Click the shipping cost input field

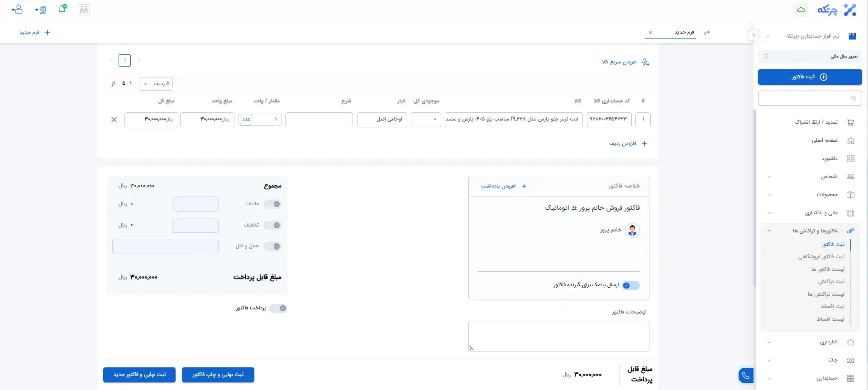165,246
